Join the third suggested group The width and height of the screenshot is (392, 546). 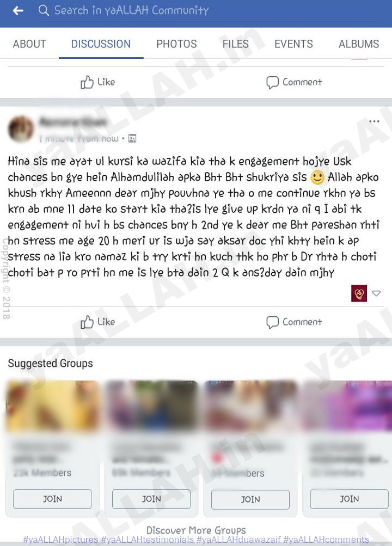250,499
